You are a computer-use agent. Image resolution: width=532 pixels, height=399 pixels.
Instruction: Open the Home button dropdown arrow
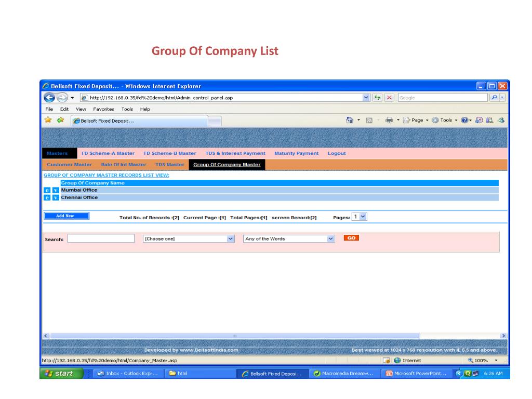coord(358,120)
